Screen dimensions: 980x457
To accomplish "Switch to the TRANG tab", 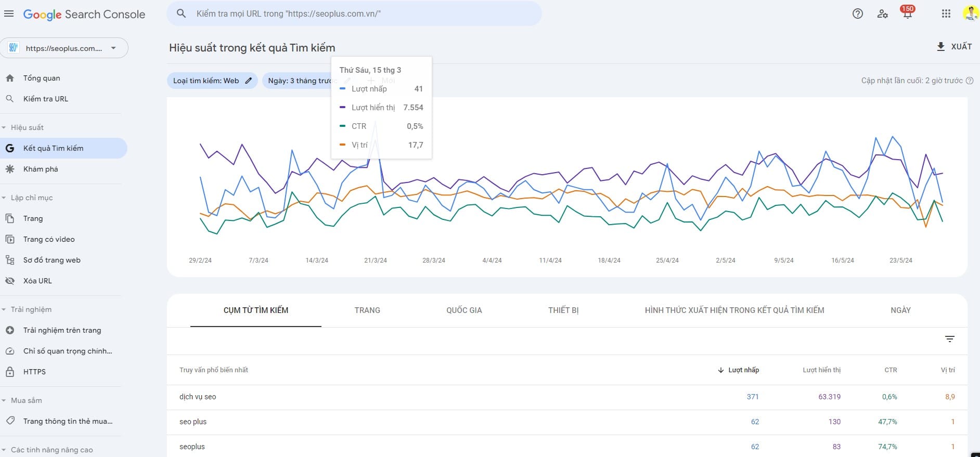I will (x=367, y=310).
